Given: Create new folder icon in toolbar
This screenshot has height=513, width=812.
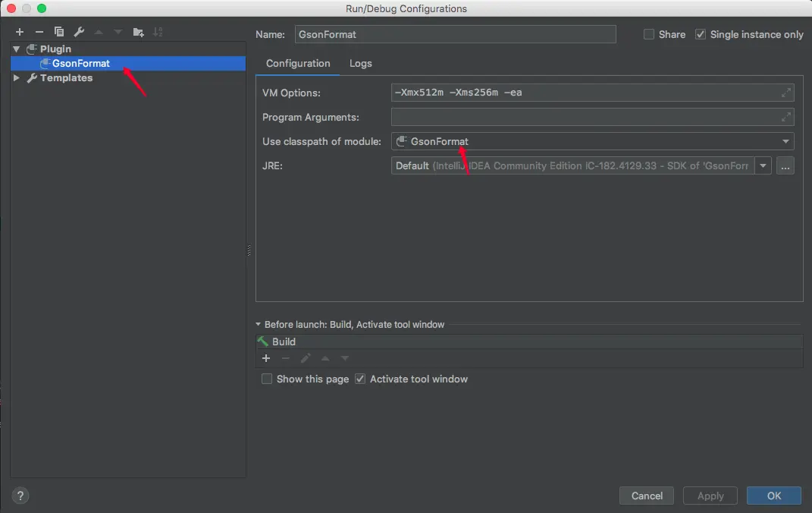Looking at the screenshot, I should point(138,32).
